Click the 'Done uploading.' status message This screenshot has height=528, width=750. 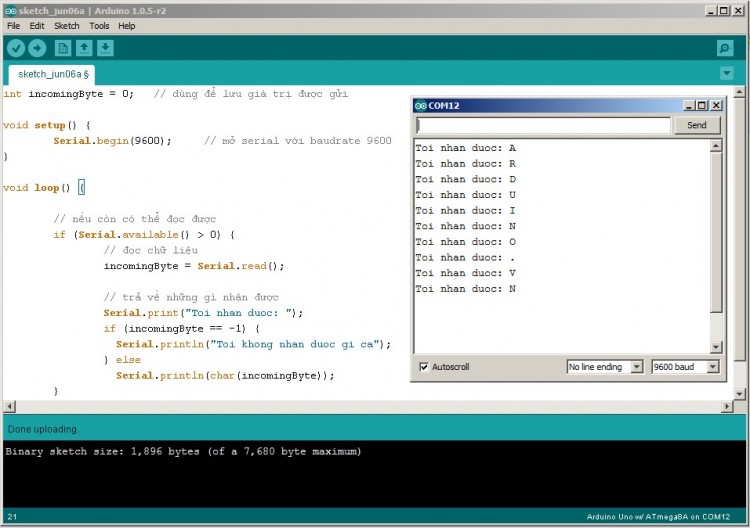tap(43, 429)
